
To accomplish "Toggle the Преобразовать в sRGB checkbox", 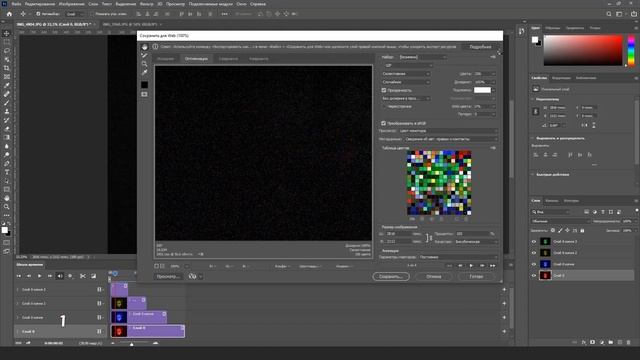I will 384,123.
